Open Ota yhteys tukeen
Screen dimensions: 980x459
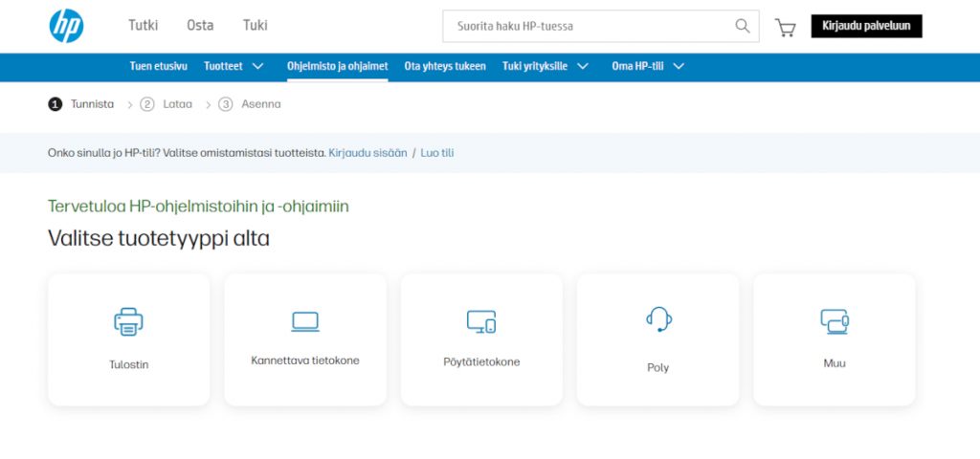click(445, 66)
